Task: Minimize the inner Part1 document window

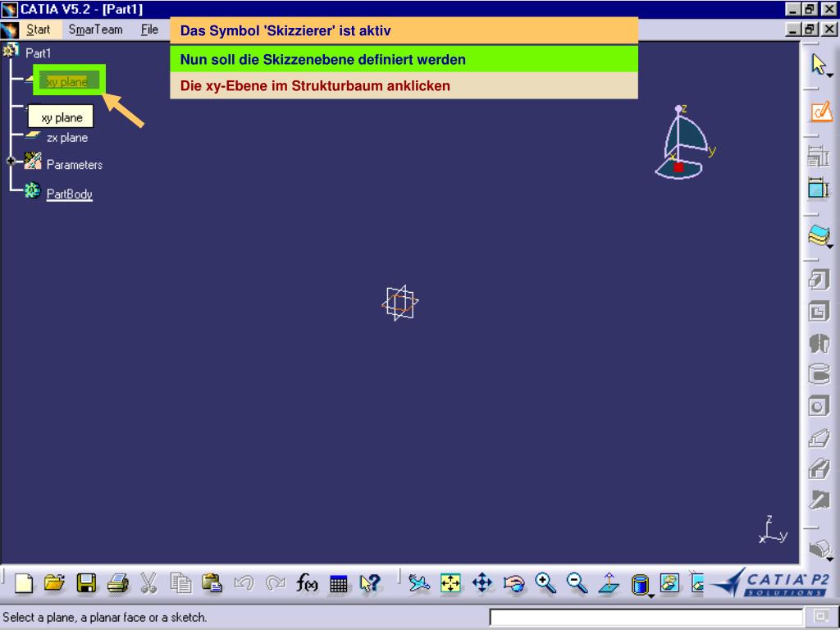Action: tap(793, 30)
